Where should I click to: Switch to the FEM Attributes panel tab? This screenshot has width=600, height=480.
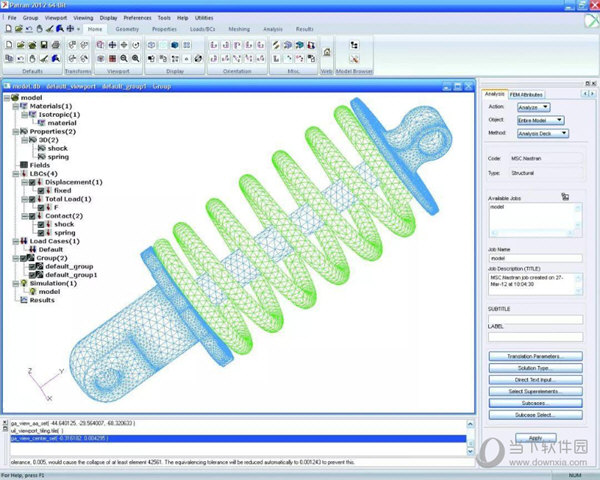click(x=526, y=95)
